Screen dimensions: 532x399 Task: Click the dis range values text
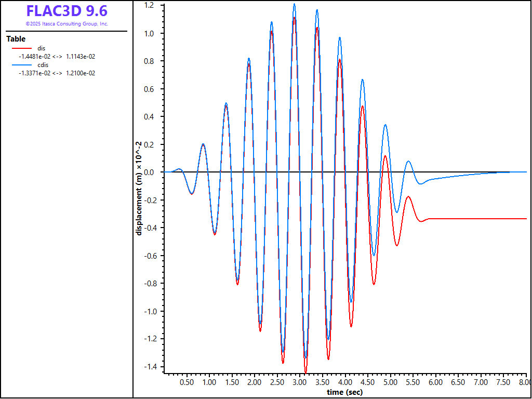[57, 57]
